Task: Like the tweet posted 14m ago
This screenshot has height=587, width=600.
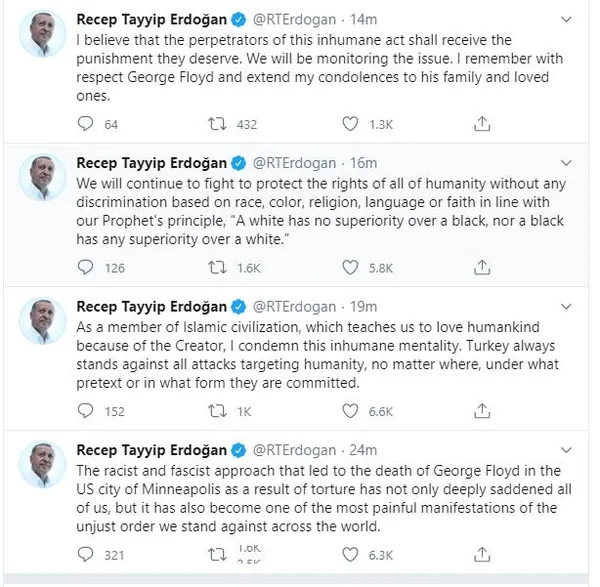Action: 349,124
